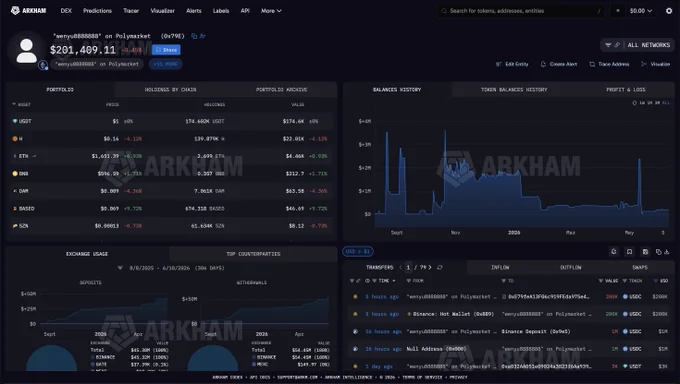Select the ALL time range
This screenshot has height=384, width=680.
(x=666, y=103)
